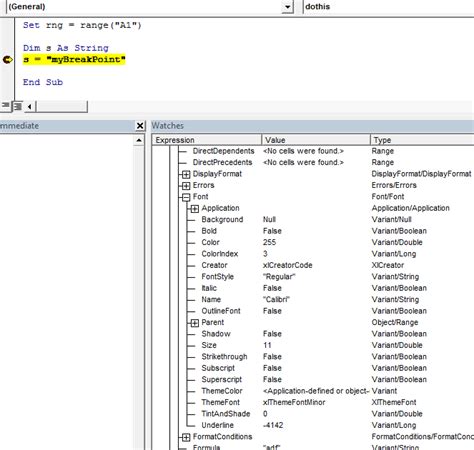Click the "Regular" FontStyle value
The image size is (474, 450).
pyautogui.click(x=279, y=277)
